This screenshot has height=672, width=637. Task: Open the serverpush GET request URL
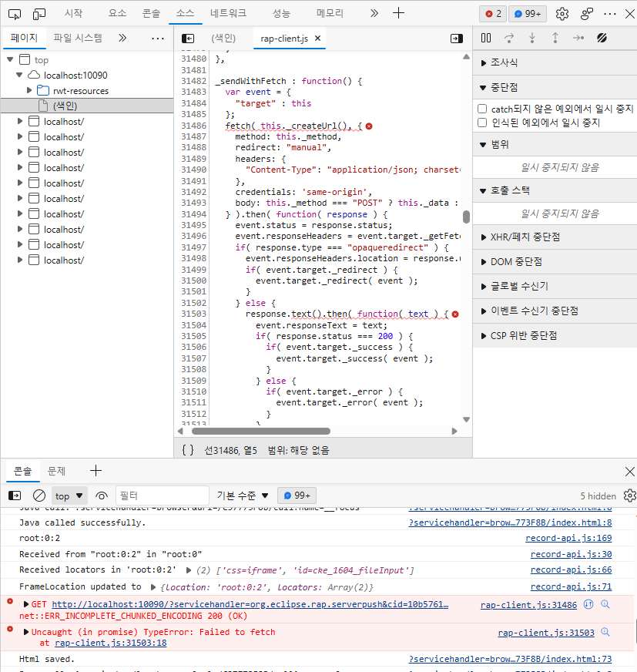(250, 604)
